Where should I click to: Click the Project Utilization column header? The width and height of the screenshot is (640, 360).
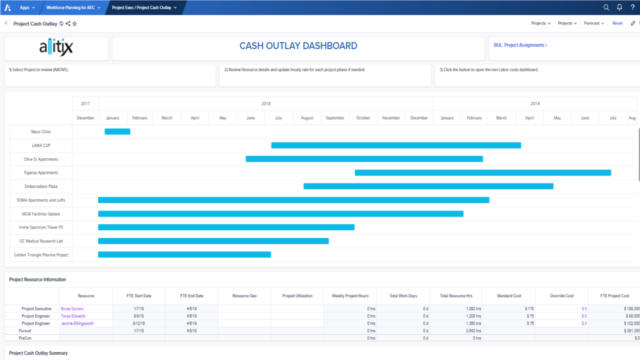[x=297, y=296]
